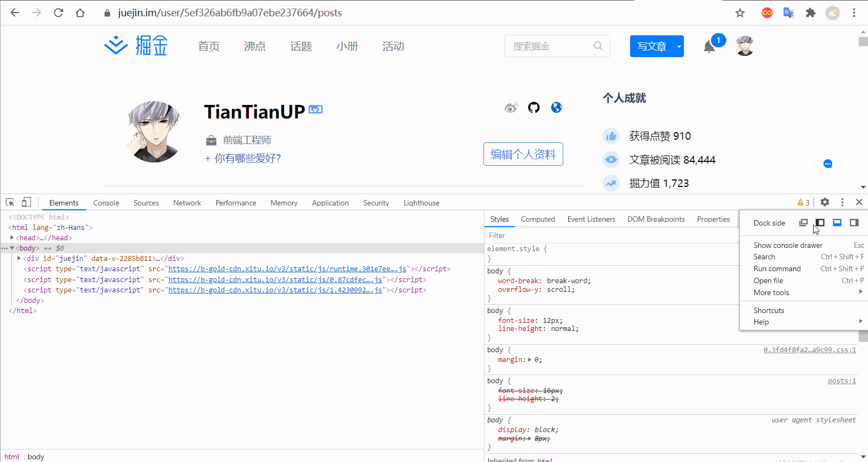The width and height of the screenshot is (868, 462).
Task: Click the 编辑个人资料 button
Action: point(523,154)
